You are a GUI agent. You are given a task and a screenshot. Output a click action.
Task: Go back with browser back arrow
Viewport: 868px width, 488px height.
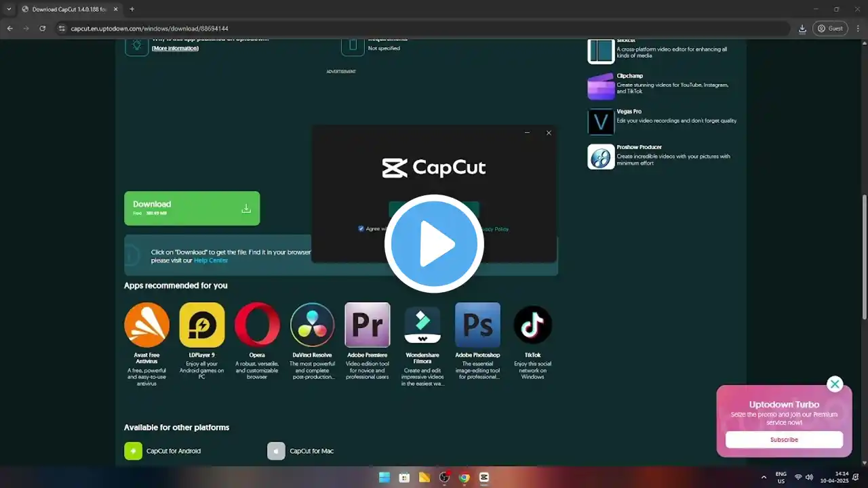pyautogui.click(x=9, y=28)
